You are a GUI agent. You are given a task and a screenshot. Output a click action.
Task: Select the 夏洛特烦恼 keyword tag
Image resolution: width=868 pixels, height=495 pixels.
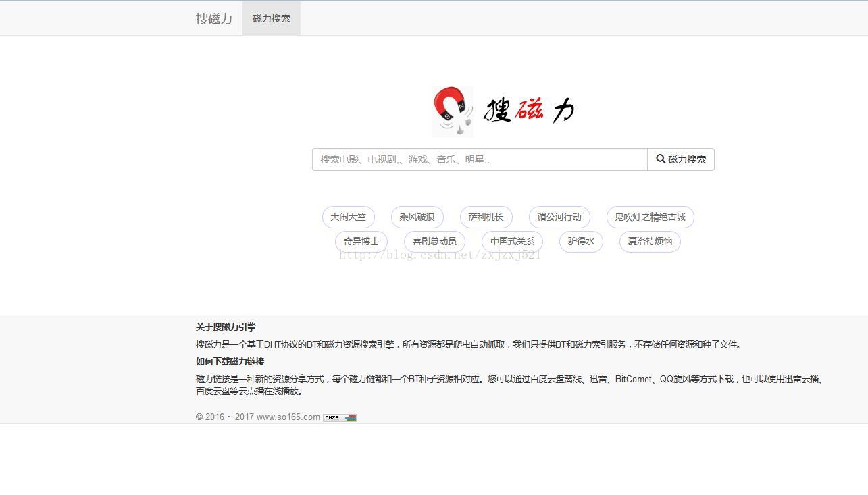(x=650, y=241)
